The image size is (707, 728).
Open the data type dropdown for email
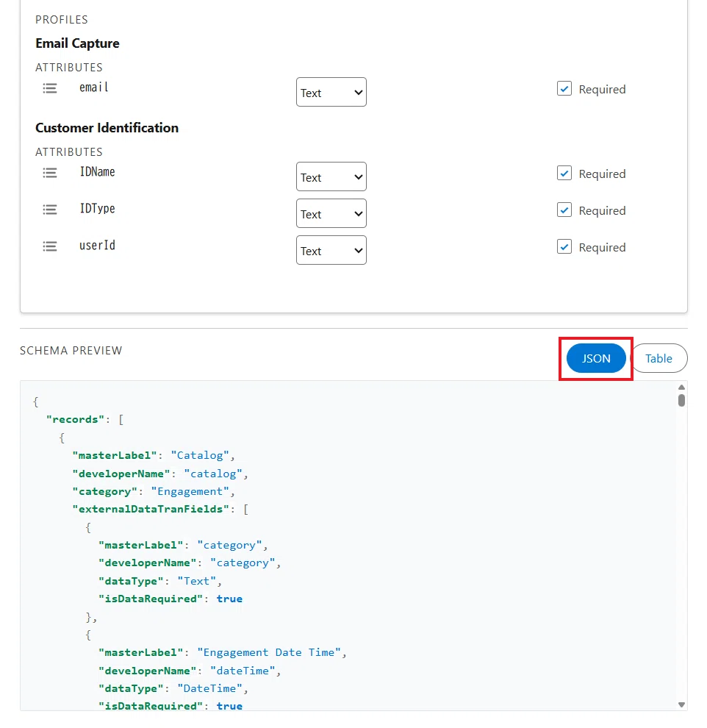click(x=331, y=92)
